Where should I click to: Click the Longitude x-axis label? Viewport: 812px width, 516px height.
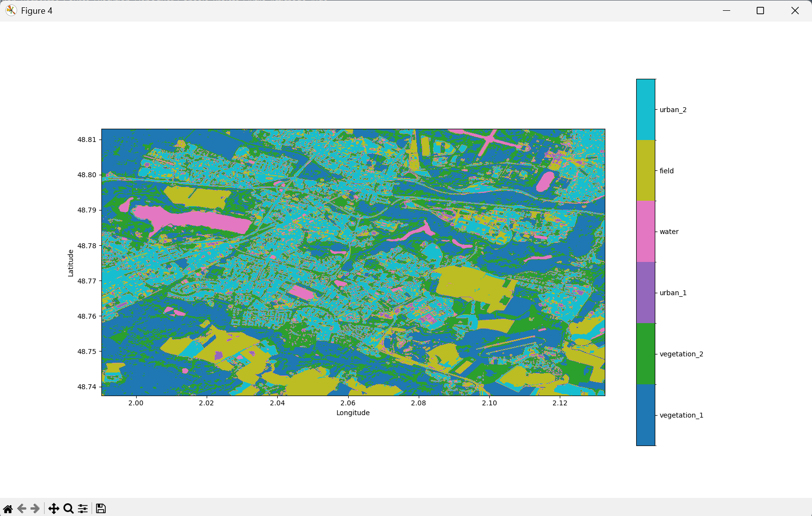click(x=353, y=413)
